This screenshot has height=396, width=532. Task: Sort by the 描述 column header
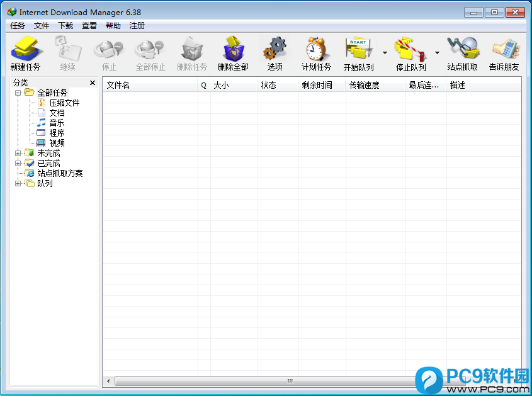click(x=484, y=85)
